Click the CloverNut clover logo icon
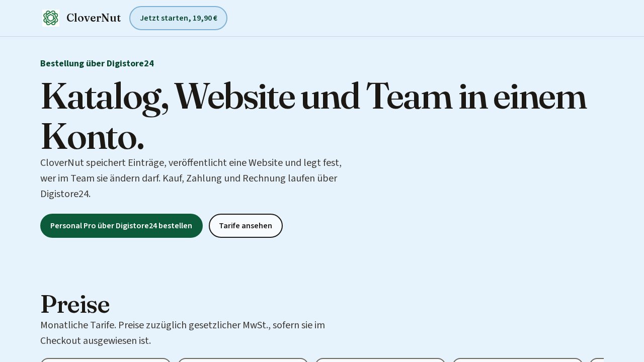The image size is (644, 362). coord(51,18)
